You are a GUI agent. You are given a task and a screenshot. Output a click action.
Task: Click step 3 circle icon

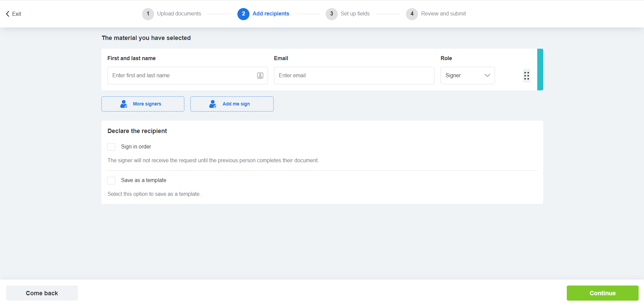[x=331, y=14]
